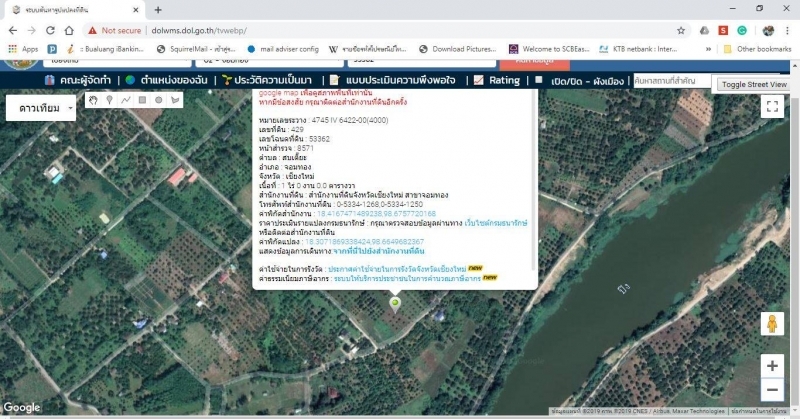Screen dimensions: 800x419
Task: Select the marker drawing tool
Action: point(109,100)
